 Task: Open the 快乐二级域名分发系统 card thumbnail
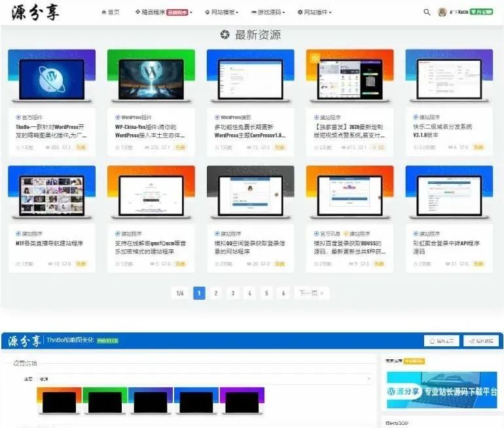click(449, 77)
